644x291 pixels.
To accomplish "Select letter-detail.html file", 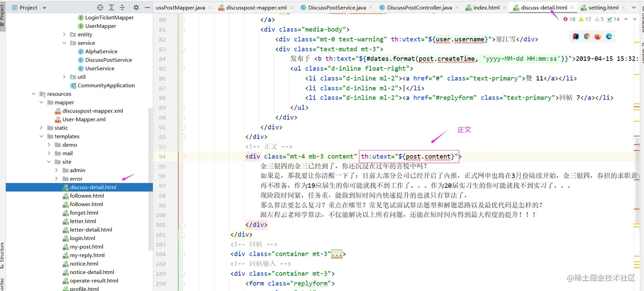I will 91,230.
